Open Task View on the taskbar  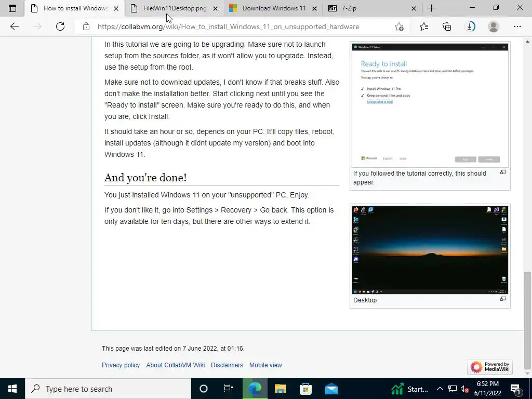229,389
